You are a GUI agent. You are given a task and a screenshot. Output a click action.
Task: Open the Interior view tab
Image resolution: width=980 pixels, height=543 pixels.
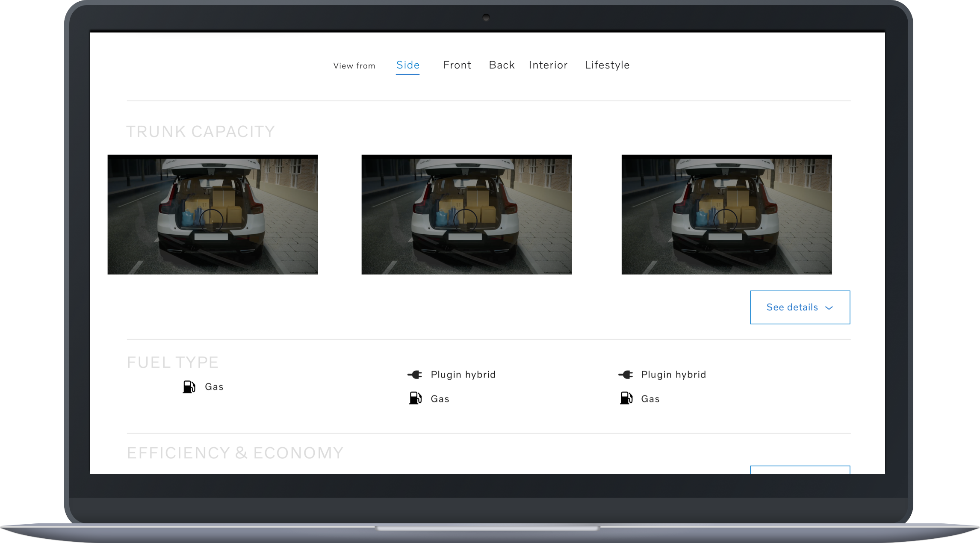[548, 65]
